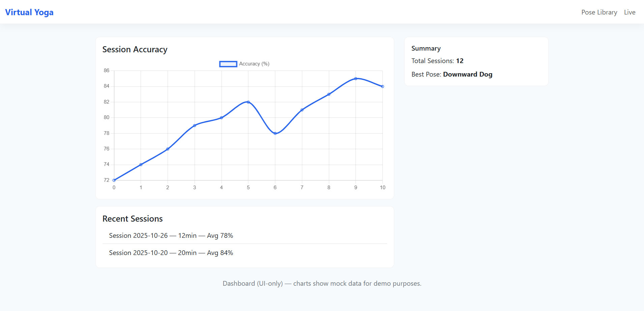The width and height of the screenshot is (644, 311).
Task: Click the data point at session 2
Action: [x=168, y=149]
